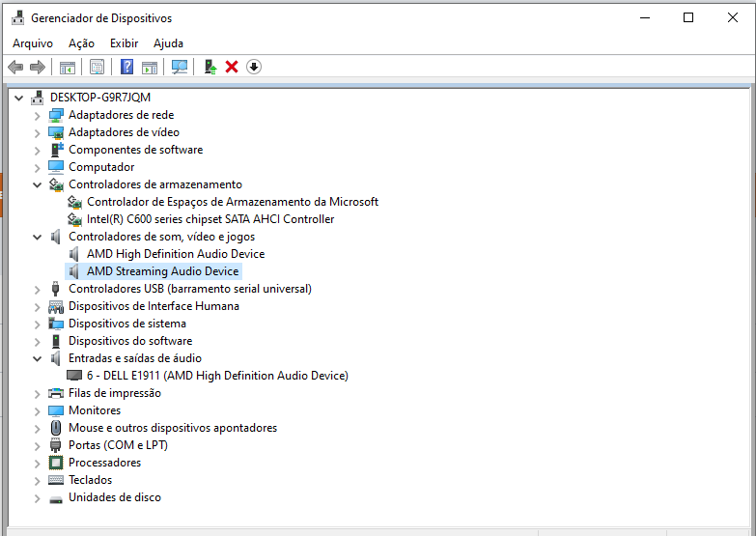Viewport: 756px width, 536px height.
Task: Expand the Adaptadores de rede category
Action: (37, 116)
